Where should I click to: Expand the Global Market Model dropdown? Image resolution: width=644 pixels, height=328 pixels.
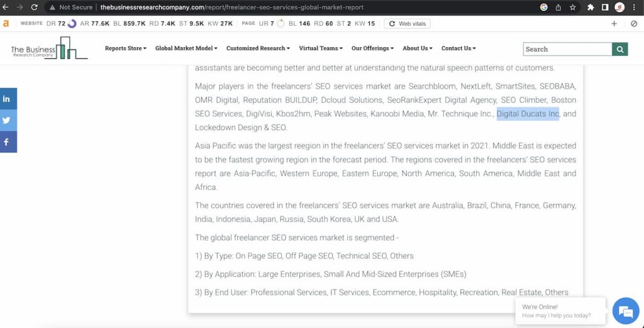click(x=186, y=48)
